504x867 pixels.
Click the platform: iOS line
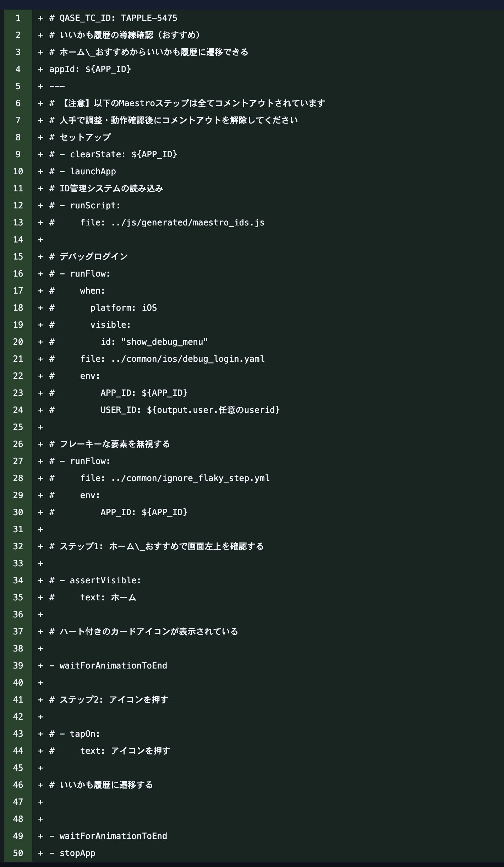123,308
